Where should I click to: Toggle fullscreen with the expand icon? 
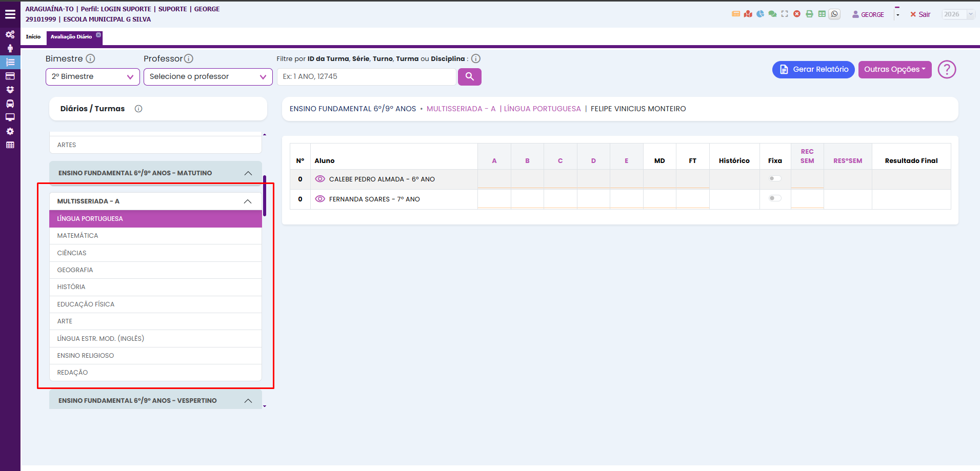(785, 14)
